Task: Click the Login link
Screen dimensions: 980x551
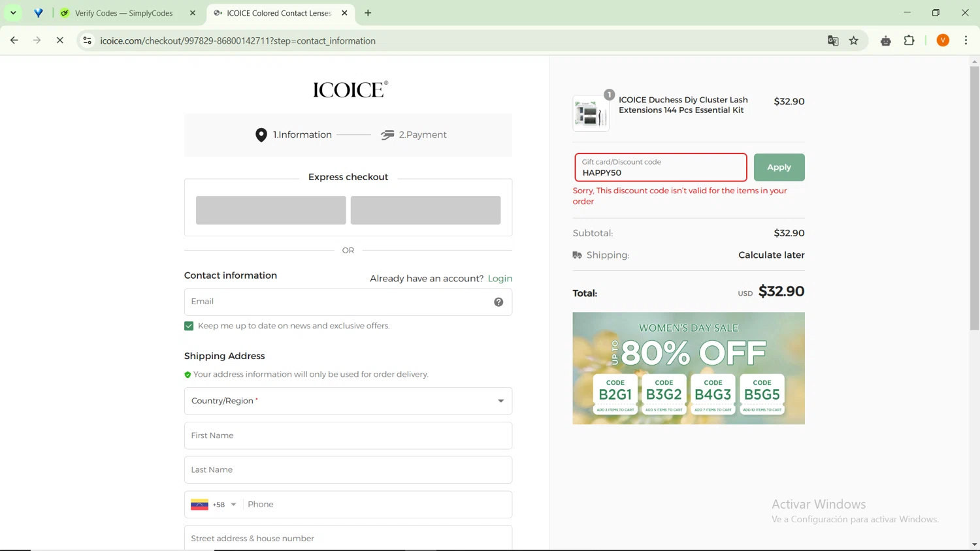Action: point(500,279)
